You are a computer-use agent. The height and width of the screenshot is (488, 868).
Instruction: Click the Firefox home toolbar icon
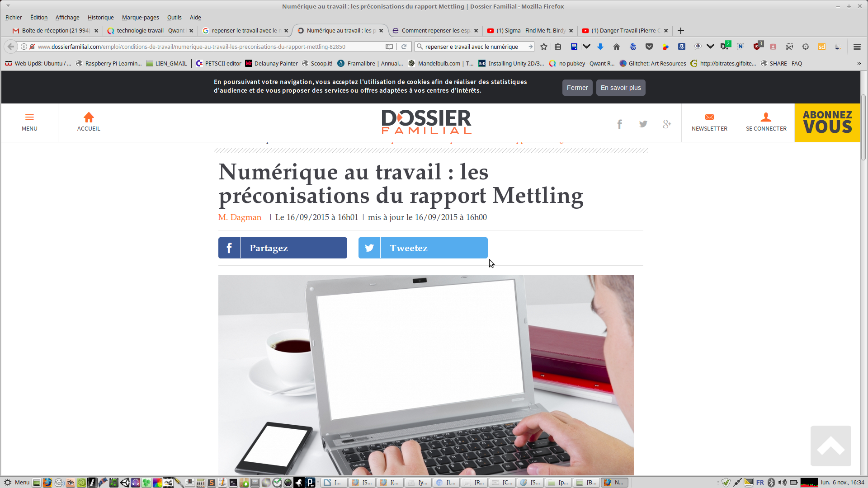[616, 47]
